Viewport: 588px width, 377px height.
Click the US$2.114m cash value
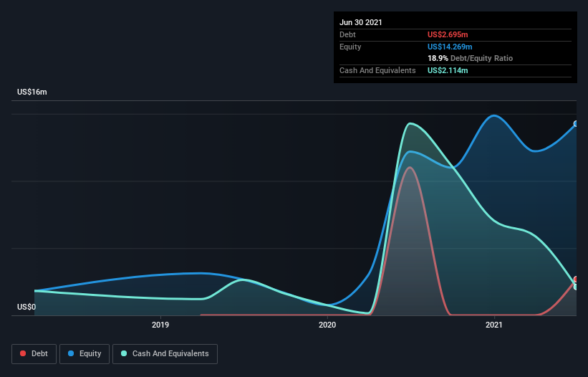[448, 70]
